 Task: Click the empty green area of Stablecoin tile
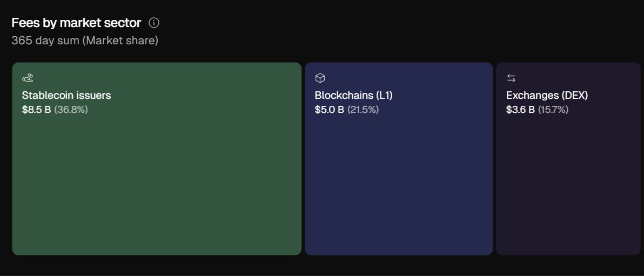click(x=157, y=189)
